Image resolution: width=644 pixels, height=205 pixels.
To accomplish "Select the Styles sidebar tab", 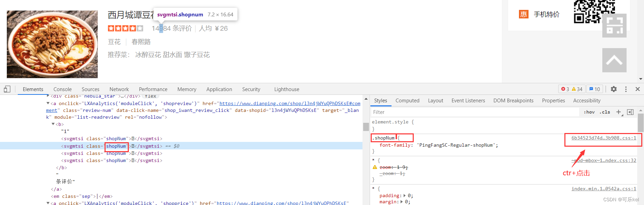I will [x=381, y=100].
